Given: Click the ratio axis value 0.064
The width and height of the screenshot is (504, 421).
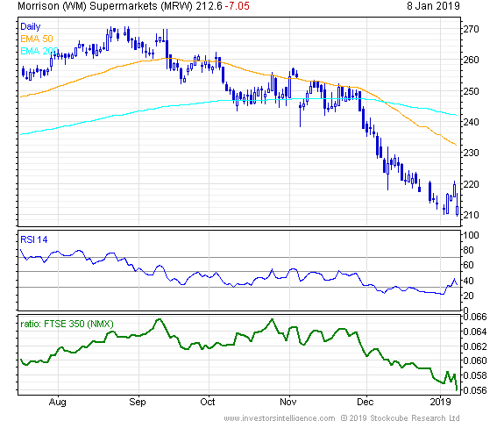Looking at the screenshot, I should tap(475, 332).
